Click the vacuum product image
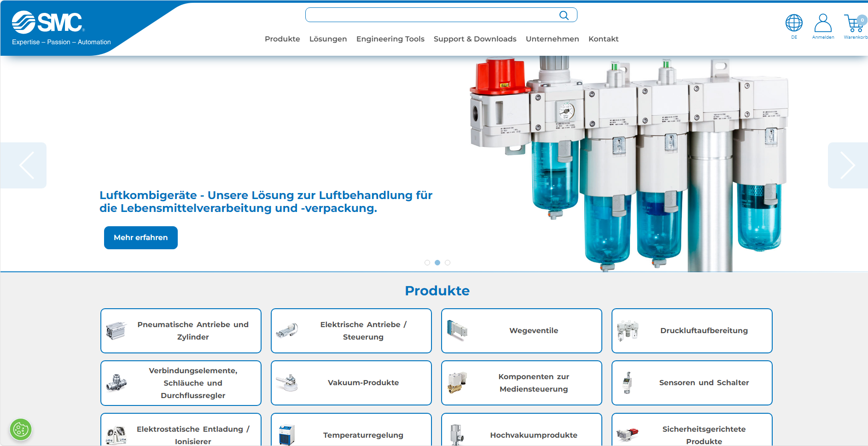 coord(287,382)
